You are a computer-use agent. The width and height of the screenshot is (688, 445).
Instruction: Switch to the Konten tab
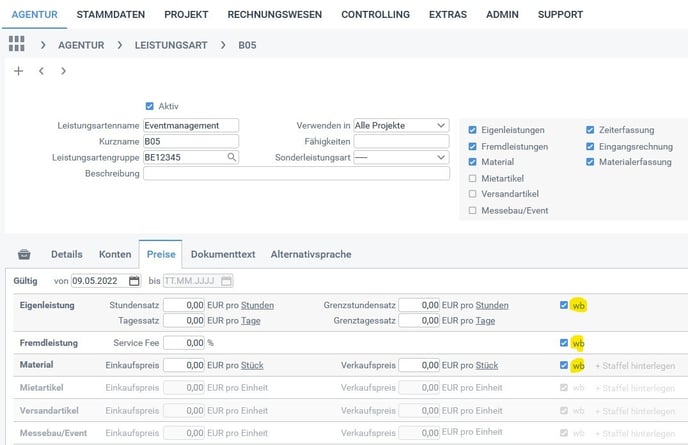[114, 255]
